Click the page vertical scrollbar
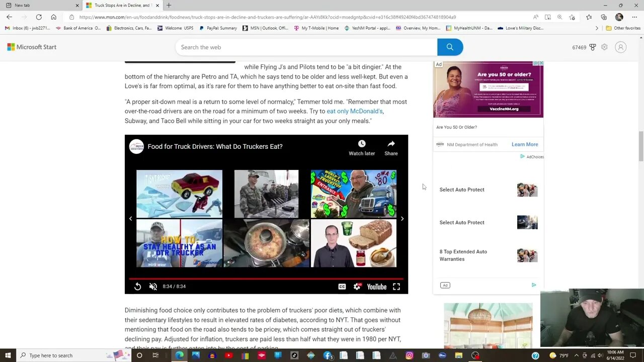 tap(640, 146)
